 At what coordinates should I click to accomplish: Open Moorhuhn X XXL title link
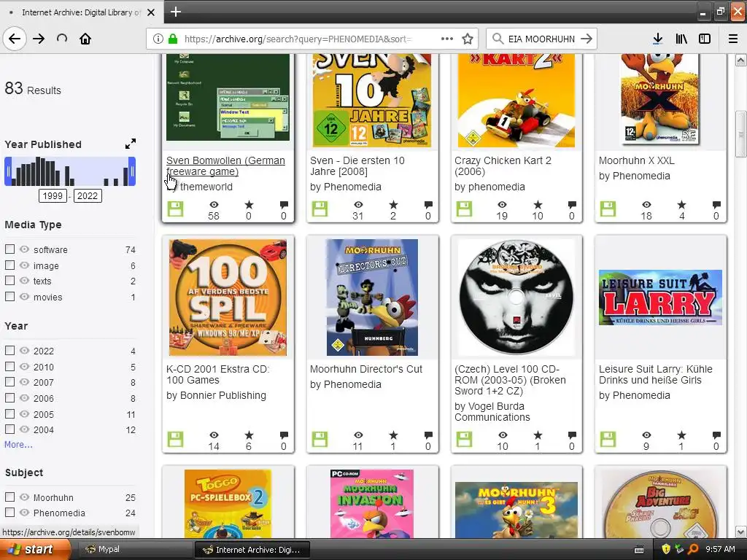coord(636,160)
